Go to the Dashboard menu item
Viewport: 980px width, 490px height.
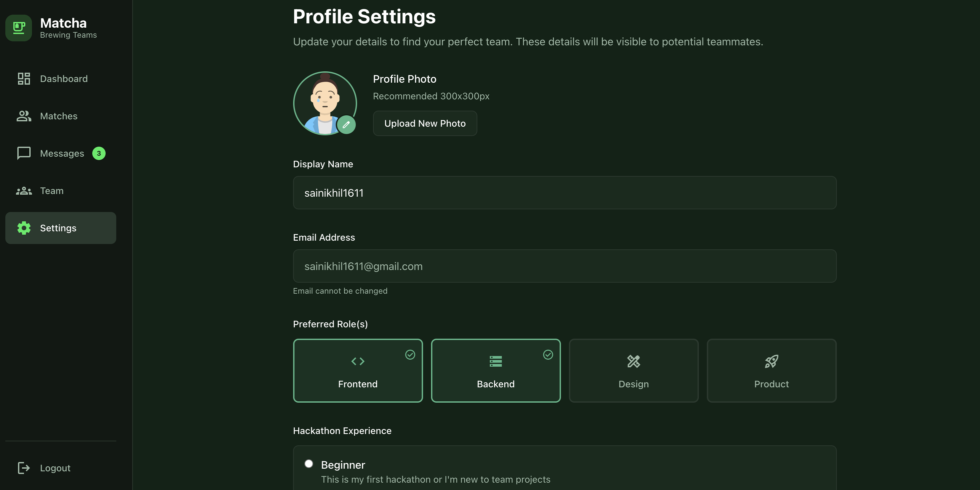point(64,79)
